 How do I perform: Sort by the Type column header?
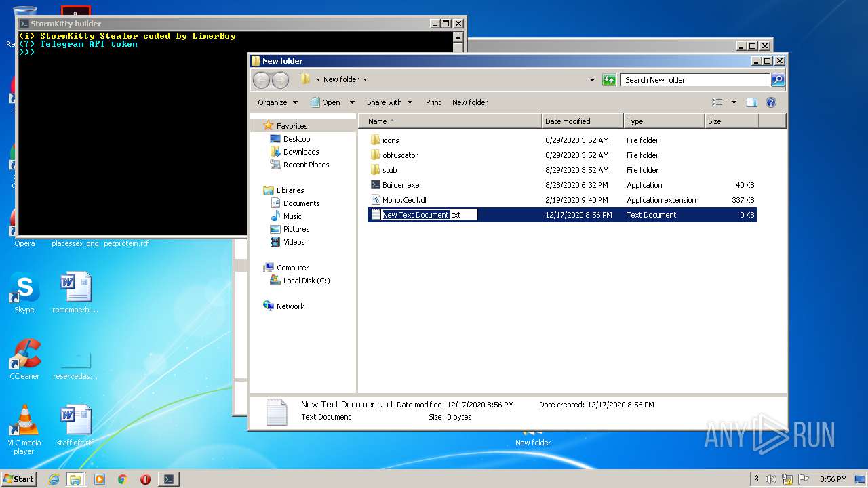[664, 121]
